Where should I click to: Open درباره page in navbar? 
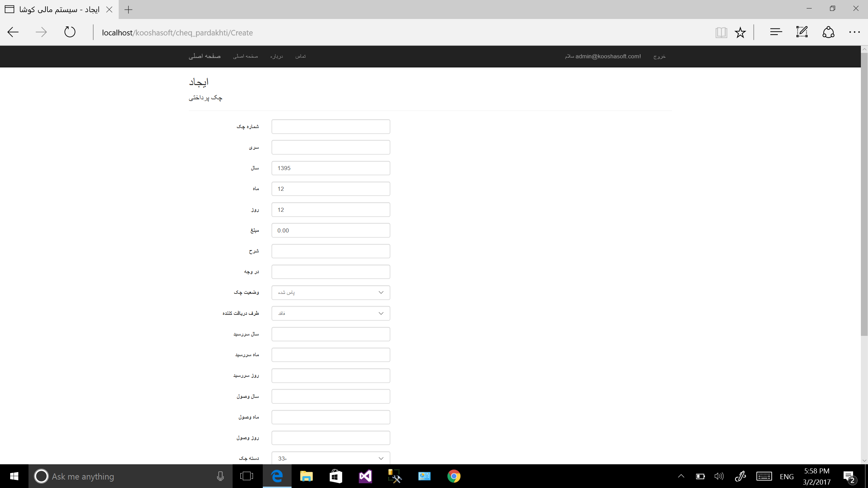tap(276, 56)
